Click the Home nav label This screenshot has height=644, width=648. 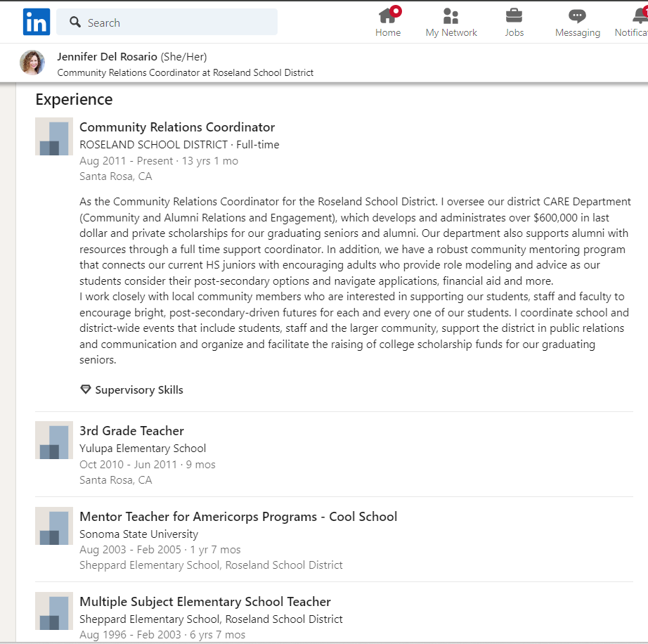tap(388, 32)
